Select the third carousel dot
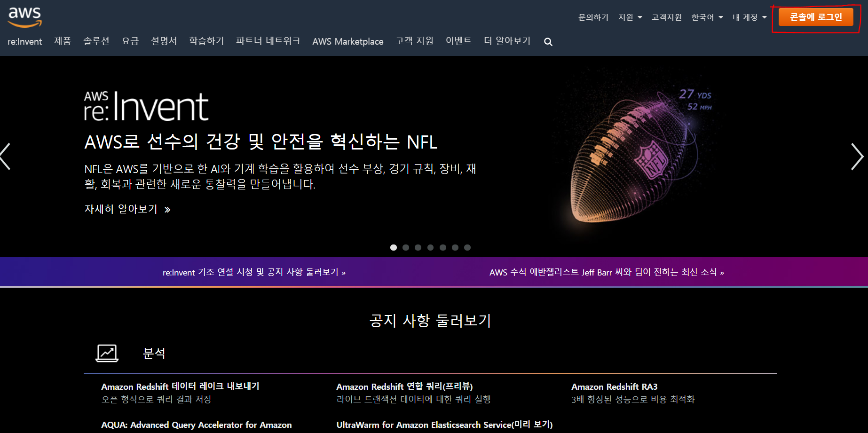This screenshot has width=868, height=433. pyautogui.click(x=418, y=247)
